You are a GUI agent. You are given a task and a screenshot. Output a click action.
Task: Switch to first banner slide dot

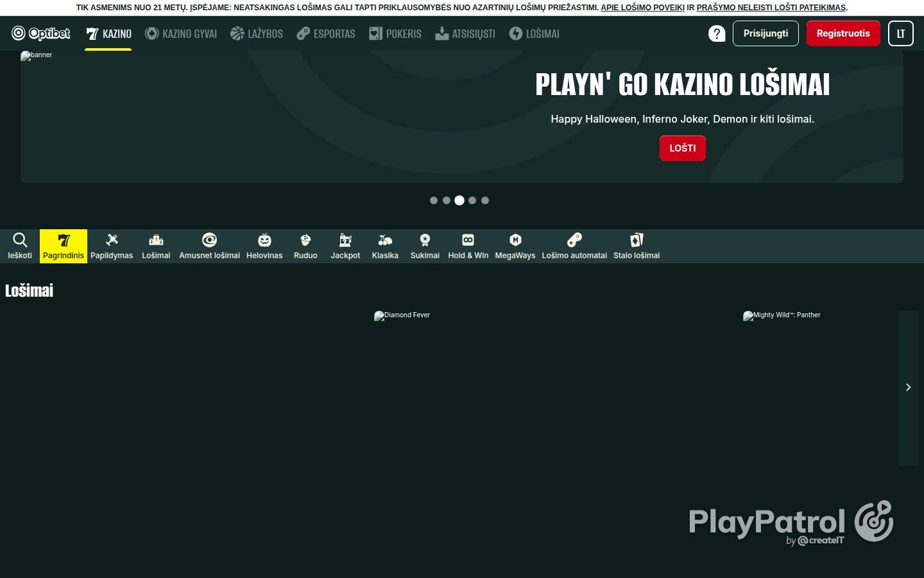click(434, 200)
